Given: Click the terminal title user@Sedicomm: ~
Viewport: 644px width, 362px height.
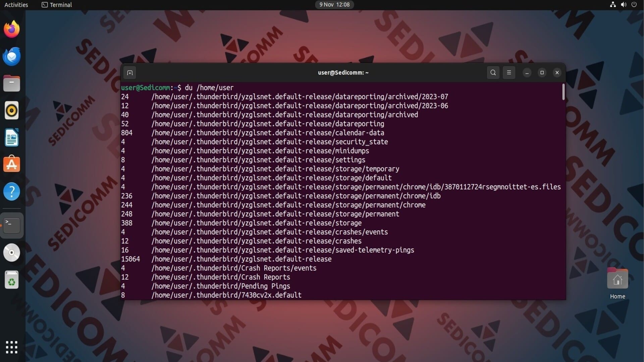Looking at the screenshot, I should 343,73.
